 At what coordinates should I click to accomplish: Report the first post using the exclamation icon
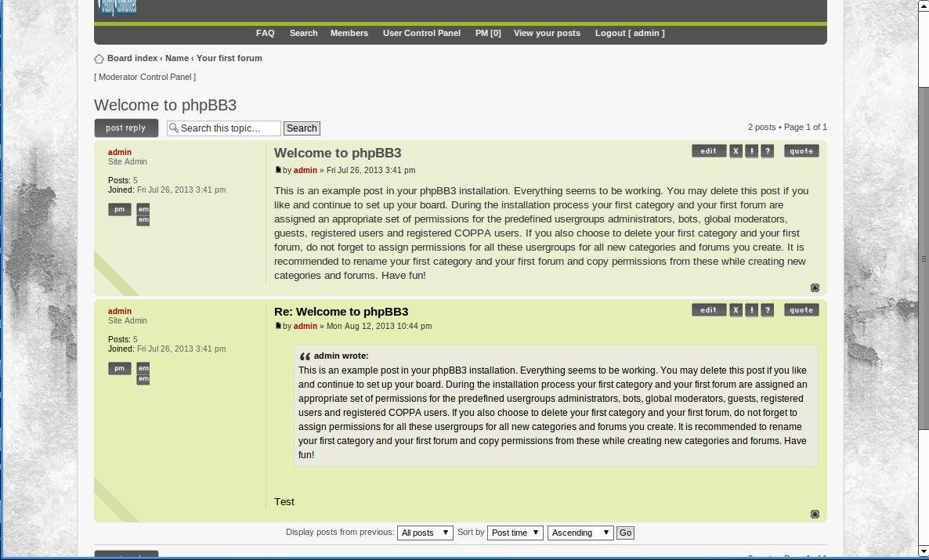[x=751, y=150]
